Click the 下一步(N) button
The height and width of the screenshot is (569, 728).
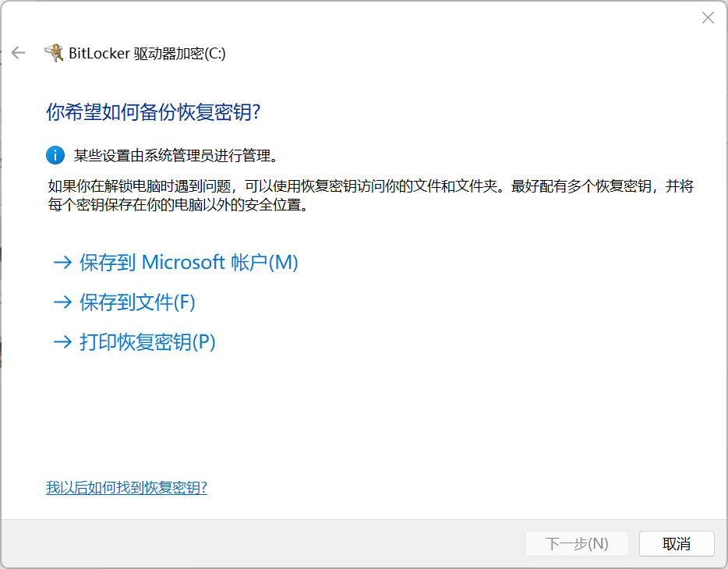pyautogui.click(x=577, y=543)
